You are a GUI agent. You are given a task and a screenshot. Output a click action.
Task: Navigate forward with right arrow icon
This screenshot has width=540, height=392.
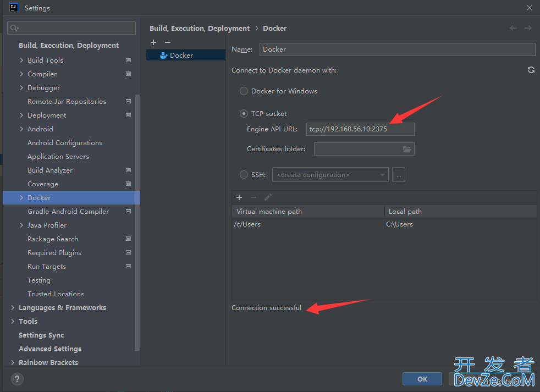pos(528,28)
